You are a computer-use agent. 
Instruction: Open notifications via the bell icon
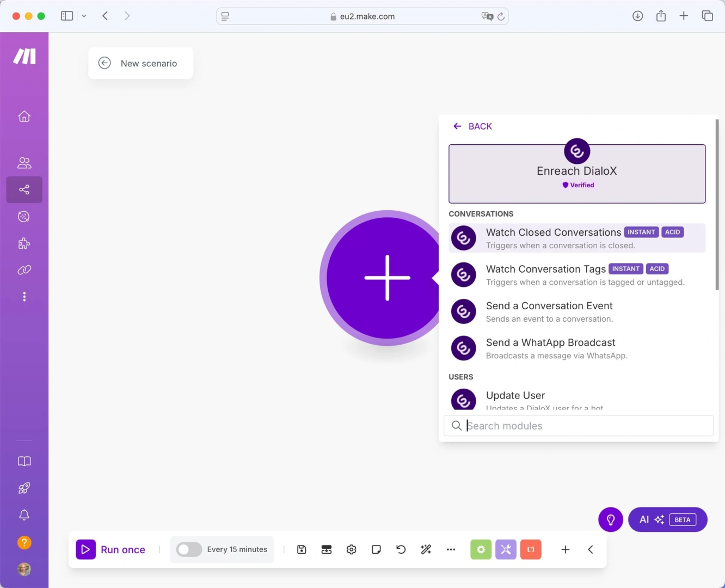(24, 514)
